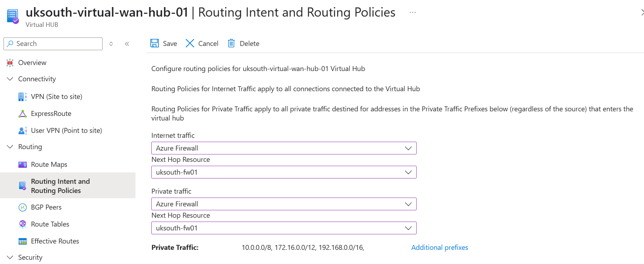Collapse the Connectivity section
The width and height of the screenshot is (644, 264).
click(10, 79)
